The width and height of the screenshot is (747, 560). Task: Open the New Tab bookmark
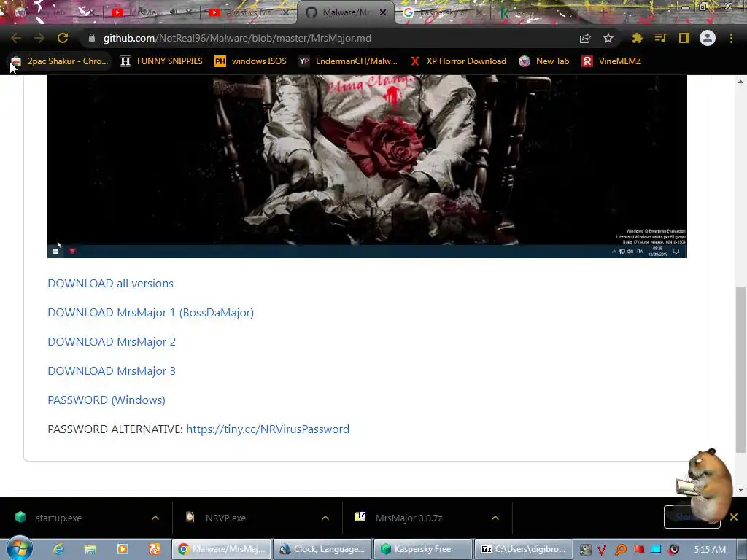[x=544, y=61]
